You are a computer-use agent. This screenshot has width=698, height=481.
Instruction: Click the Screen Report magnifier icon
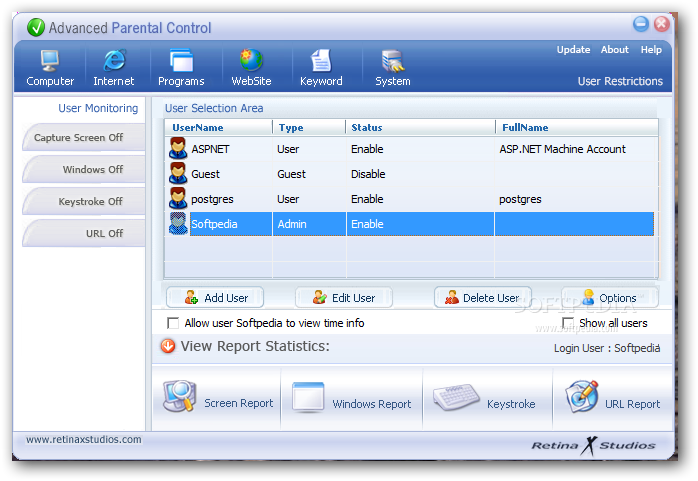point(179,396)
